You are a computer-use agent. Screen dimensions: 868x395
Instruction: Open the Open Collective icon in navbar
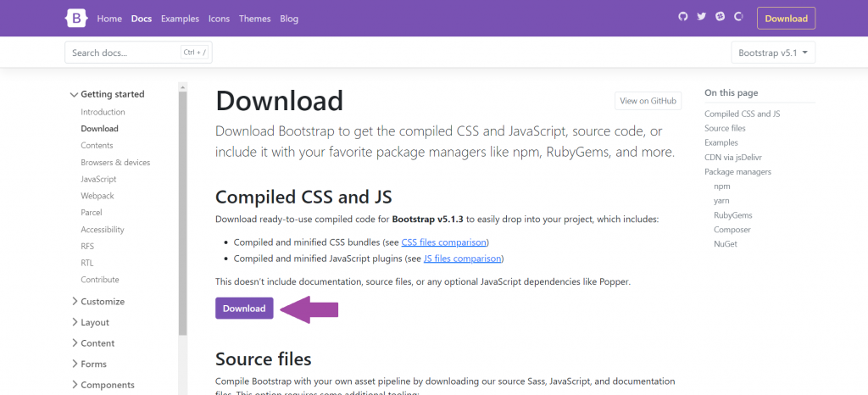click(738, 17)
